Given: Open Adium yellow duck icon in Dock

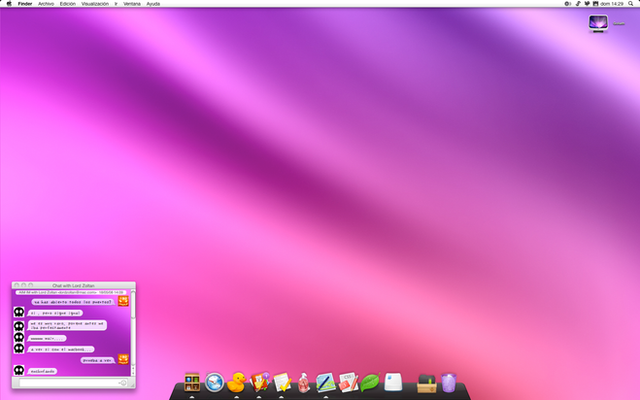Looking at the screenshot, I should click(x=236, y=382).
